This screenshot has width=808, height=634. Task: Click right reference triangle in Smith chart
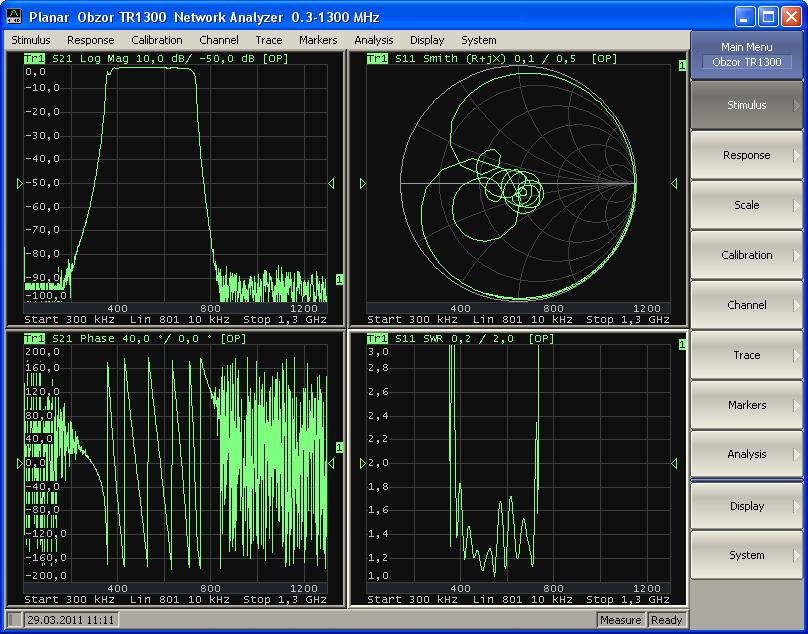point(674,183)
